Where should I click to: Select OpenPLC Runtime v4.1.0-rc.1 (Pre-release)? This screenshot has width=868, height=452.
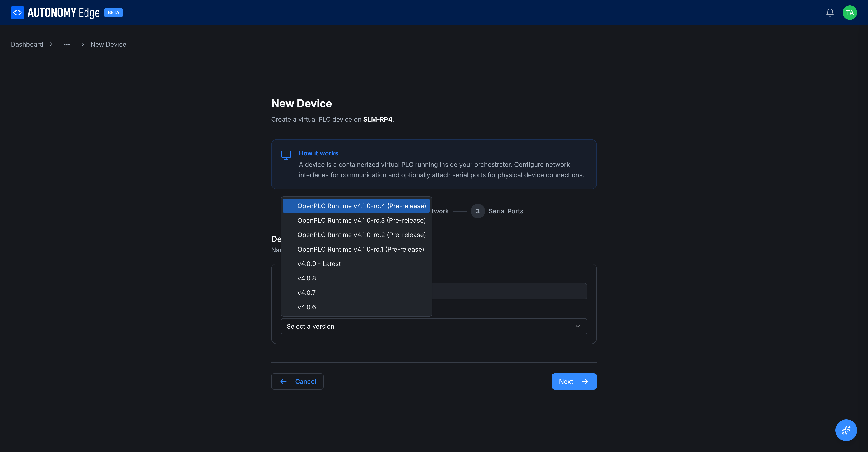(x=356, y=249)
